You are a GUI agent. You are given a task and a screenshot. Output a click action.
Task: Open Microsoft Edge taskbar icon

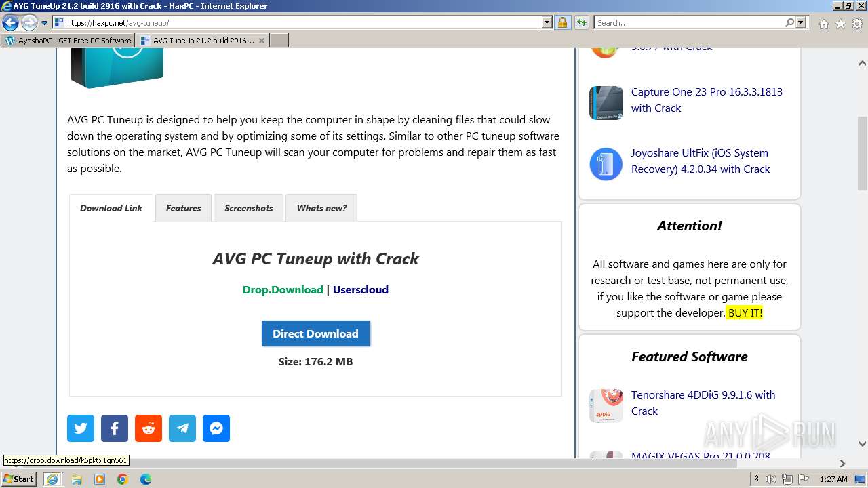pyautogui.click(x=146, y=479)
